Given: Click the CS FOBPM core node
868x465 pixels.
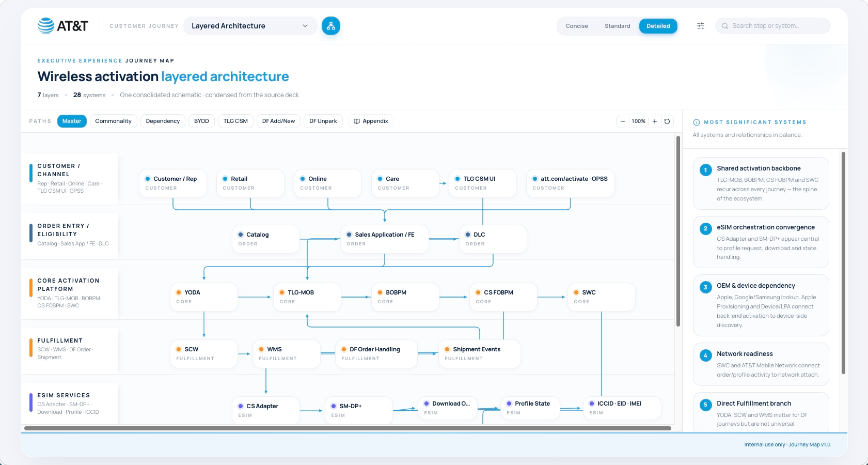Looking at the screenshot, I should pyautogui.click(x=503, y=297).
